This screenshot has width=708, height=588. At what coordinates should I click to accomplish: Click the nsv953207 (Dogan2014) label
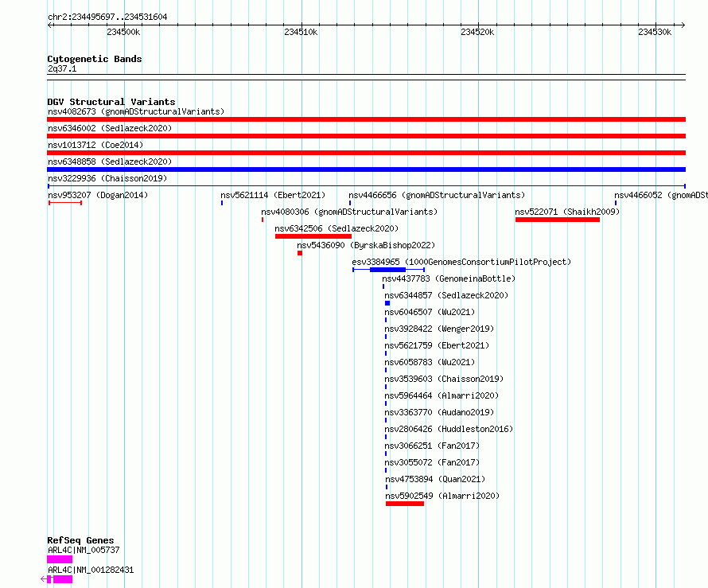point(98,195)
